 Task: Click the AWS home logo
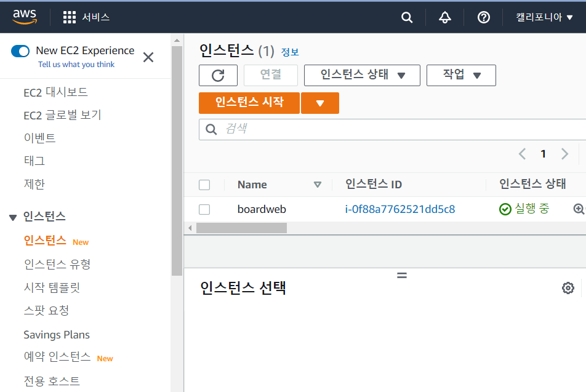tap(25, 17)
